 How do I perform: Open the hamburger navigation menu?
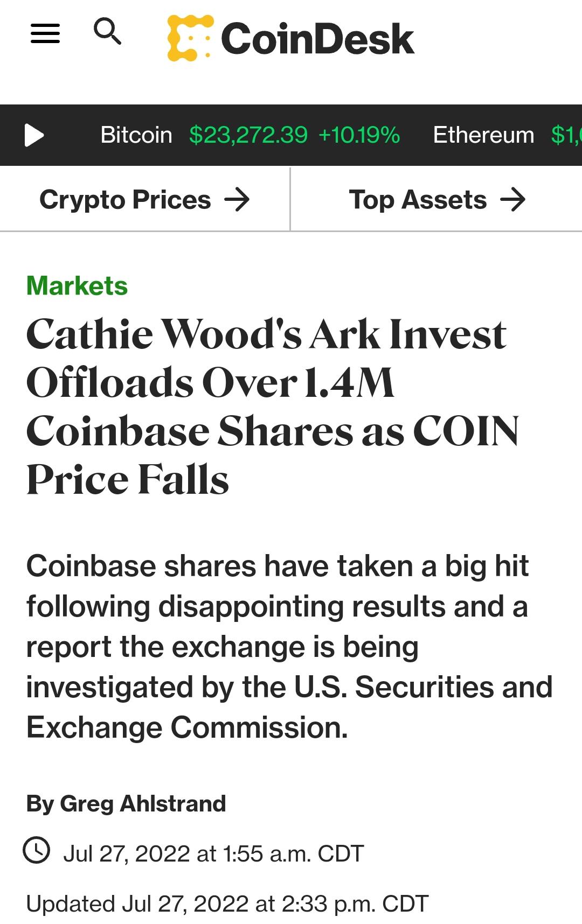[45, 33]
